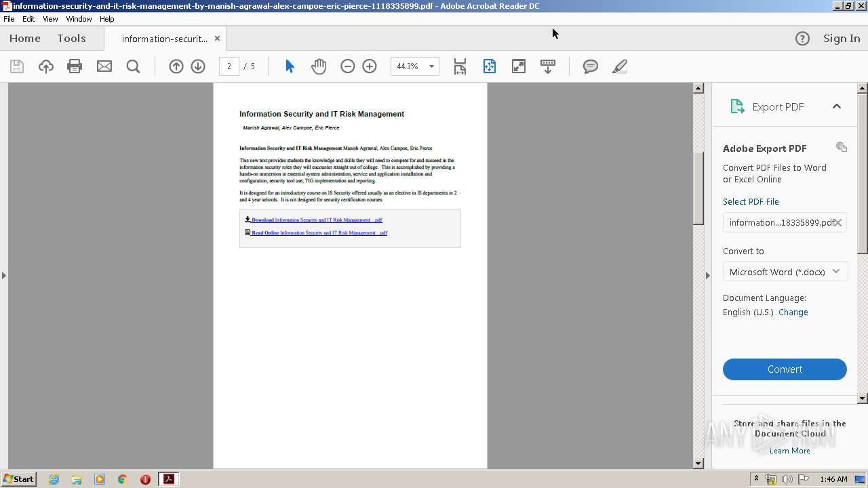This screenshot has height=488, width=868.
Task: Open Internet Explorer from taskbar
Action: (x=54, y=479)
